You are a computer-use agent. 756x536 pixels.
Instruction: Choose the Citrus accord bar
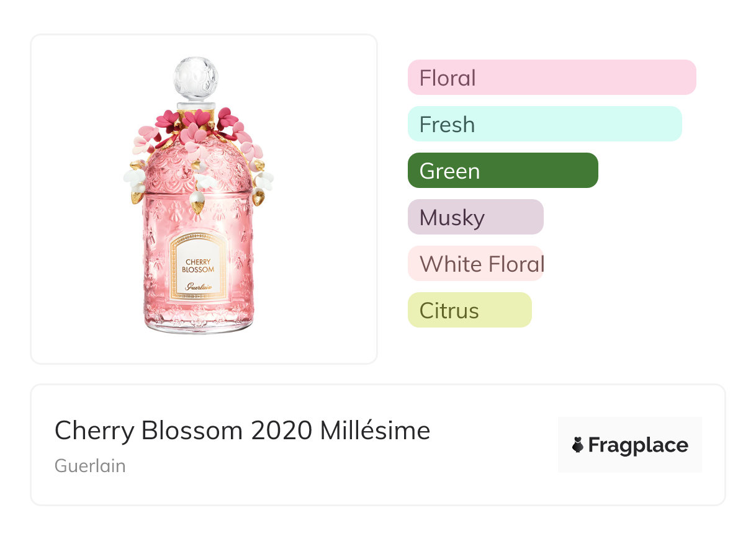coord(469,310)
